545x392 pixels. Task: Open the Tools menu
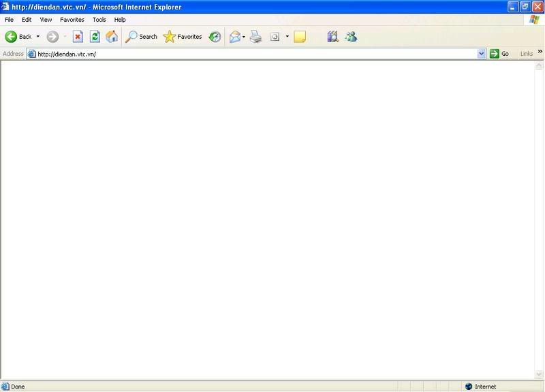[99, 20]
